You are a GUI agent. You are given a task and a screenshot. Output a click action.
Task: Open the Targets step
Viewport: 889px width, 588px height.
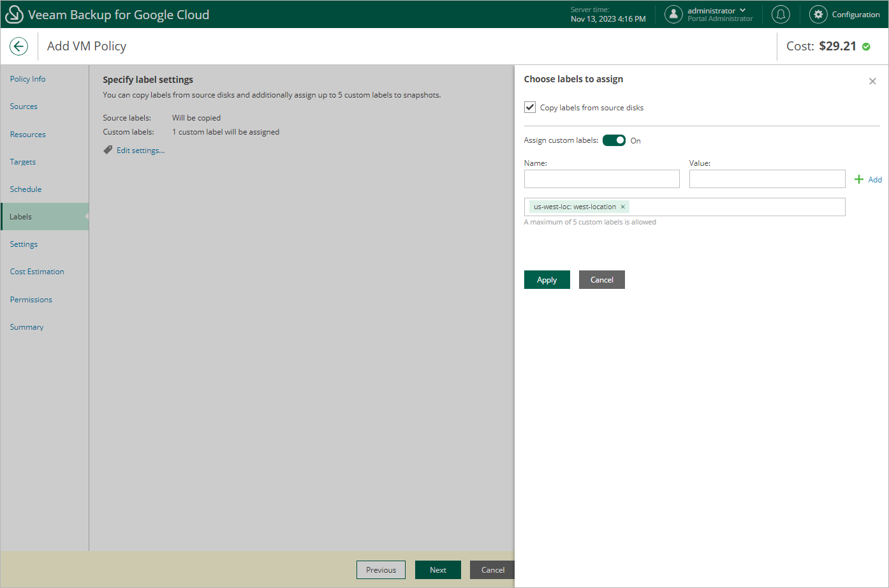click(23, 162)
